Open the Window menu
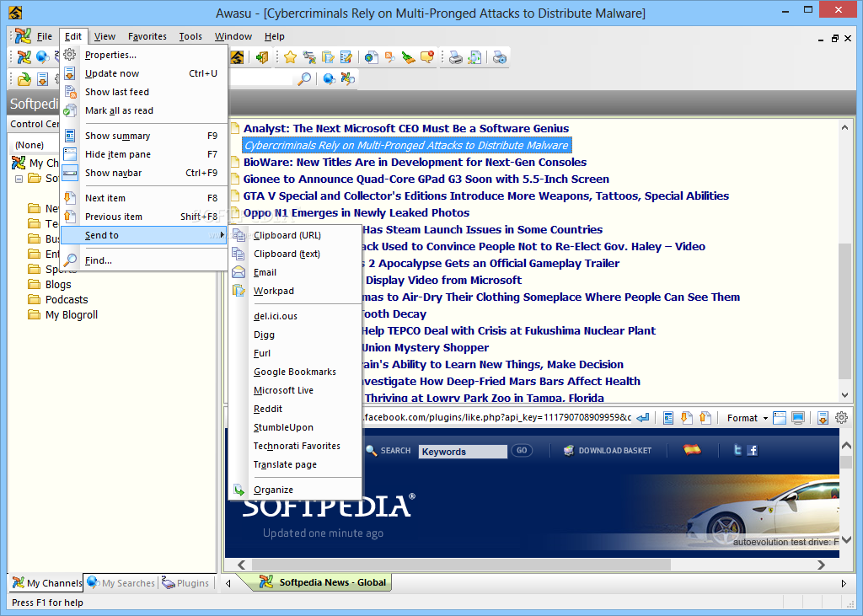863x616 pixels. 233,36
